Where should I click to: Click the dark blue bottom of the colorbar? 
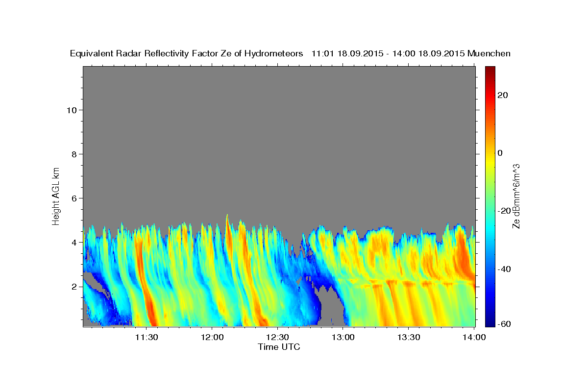(x=490, y=323)
